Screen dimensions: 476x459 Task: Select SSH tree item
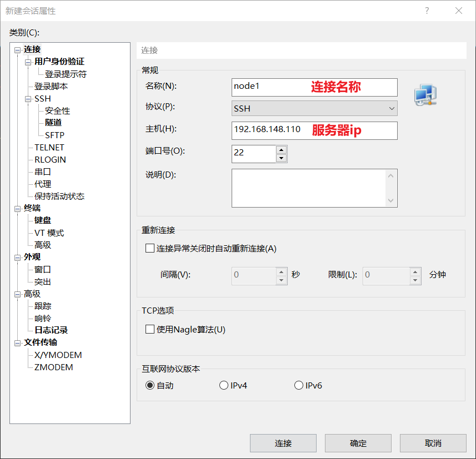43,99
